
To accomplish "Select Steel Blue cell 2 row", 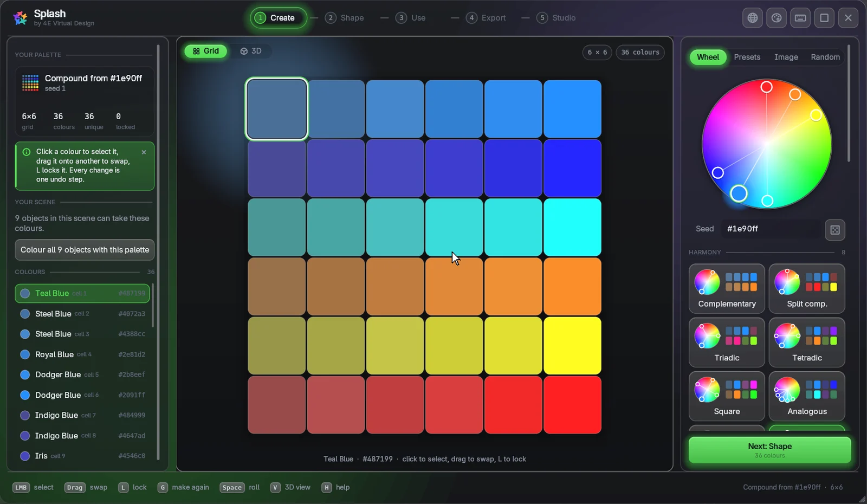I will coord(82,314).
